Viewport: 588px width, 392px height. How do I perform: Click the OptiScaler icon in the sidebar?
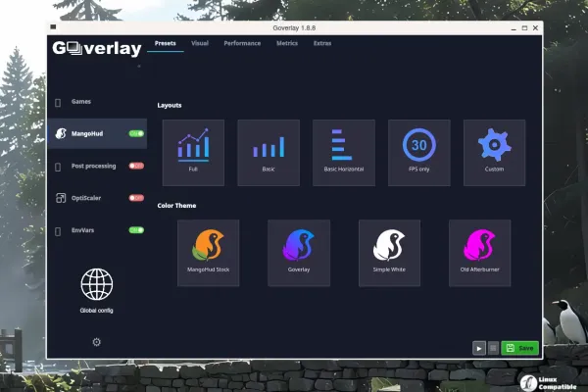pyautogui.click(x=61, y=198)
